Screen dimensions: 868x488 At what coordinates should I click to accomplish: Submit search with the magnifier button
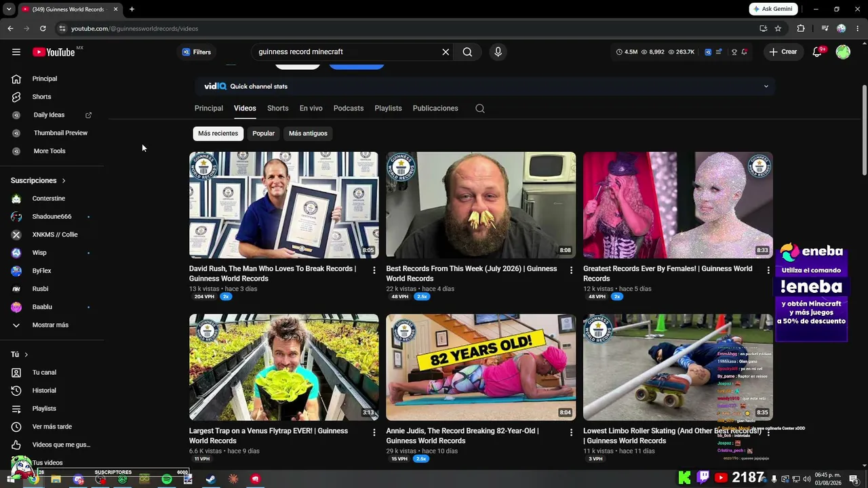click(x=467, y=52)
